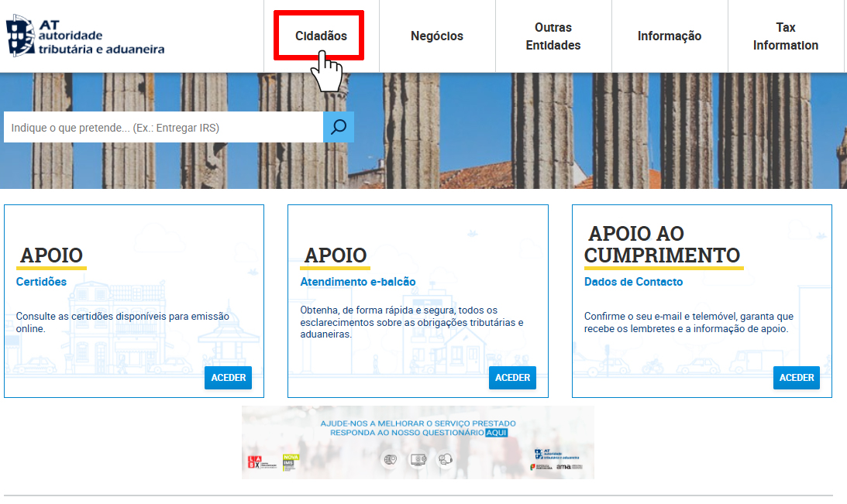Viewport: 847px width, 504px height.
Task: Click the LABX logo in the banner
Action: (254, 462)
